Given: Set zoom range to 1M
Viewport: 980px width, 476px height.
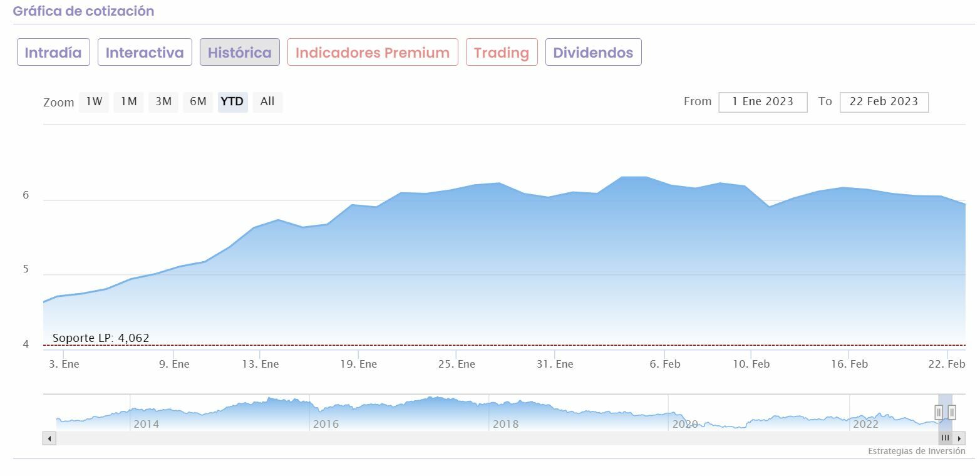Looking at the screenshot, I should pyautogui.click(x=129, y=101).
